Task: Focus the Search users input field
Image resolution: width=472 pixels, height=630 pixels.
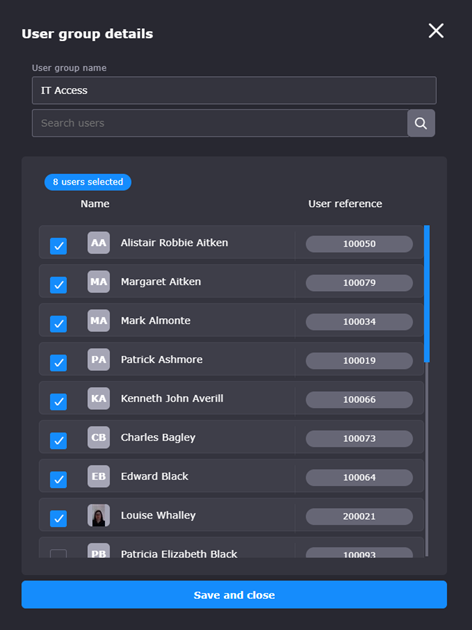Action: [220, 123]
